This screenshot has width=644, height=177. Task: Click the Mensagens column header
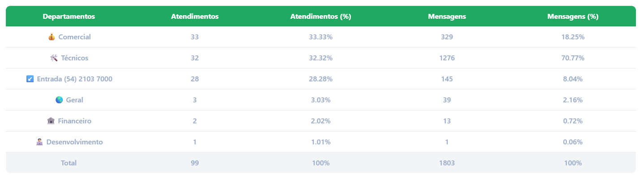[x=447, y=17]
